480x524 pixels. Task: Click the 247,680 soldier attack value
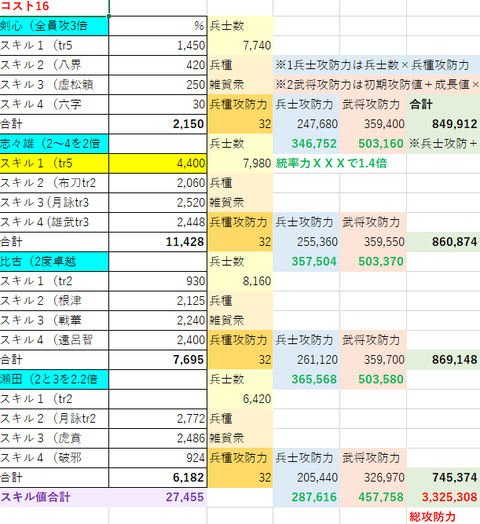(306, 124)
